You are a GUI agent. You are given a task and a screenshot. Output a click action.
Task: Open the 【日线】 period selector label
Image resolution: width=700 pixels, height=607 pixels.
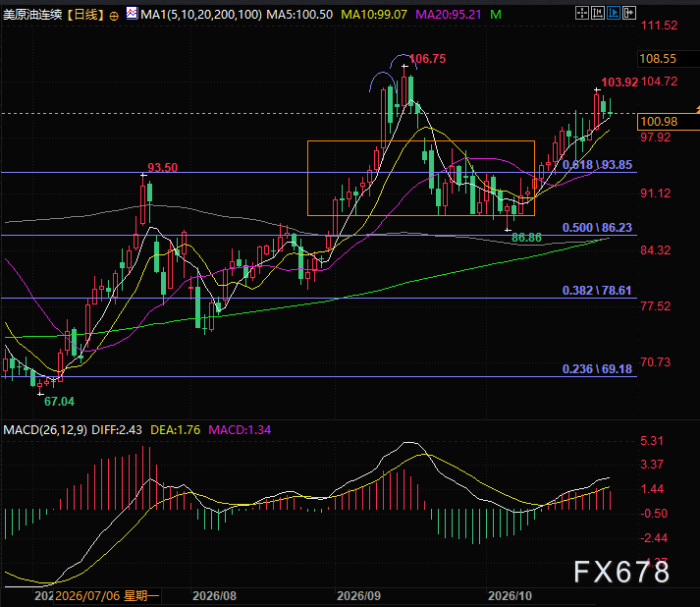(85, 15)
